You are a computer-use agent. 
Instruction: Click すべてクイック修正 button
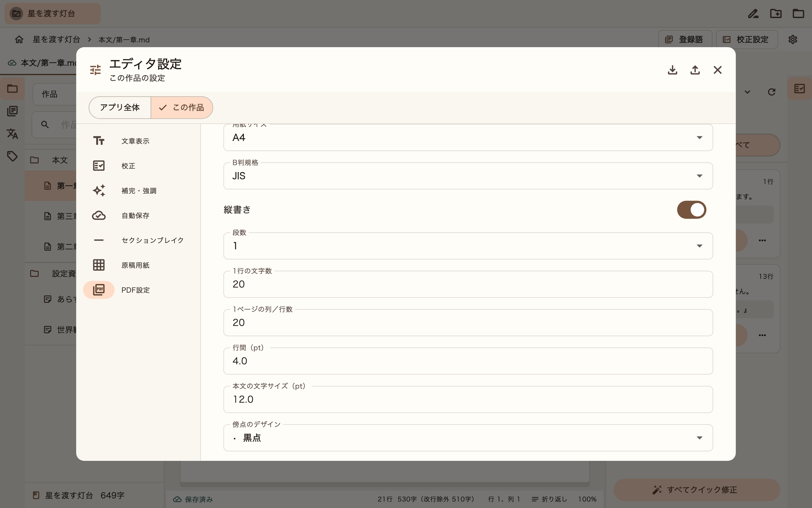point(697,490)
